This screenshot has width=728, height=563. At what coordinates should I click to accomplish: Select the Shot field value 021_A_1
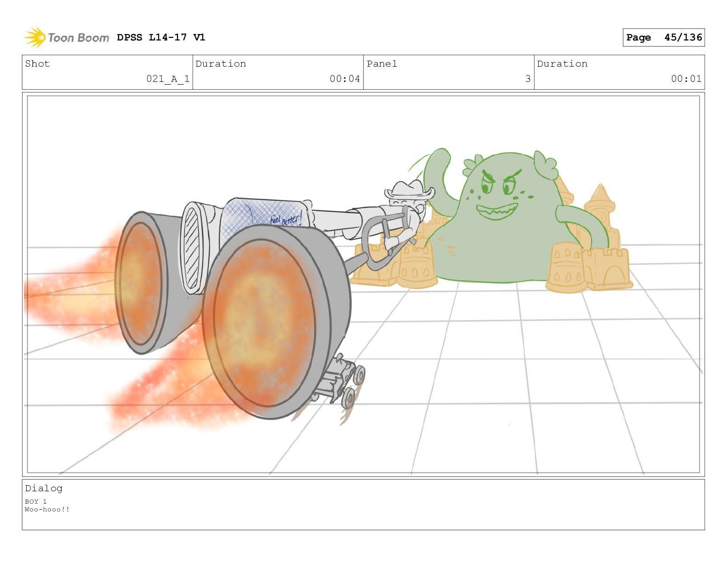[x=168, y=79]
